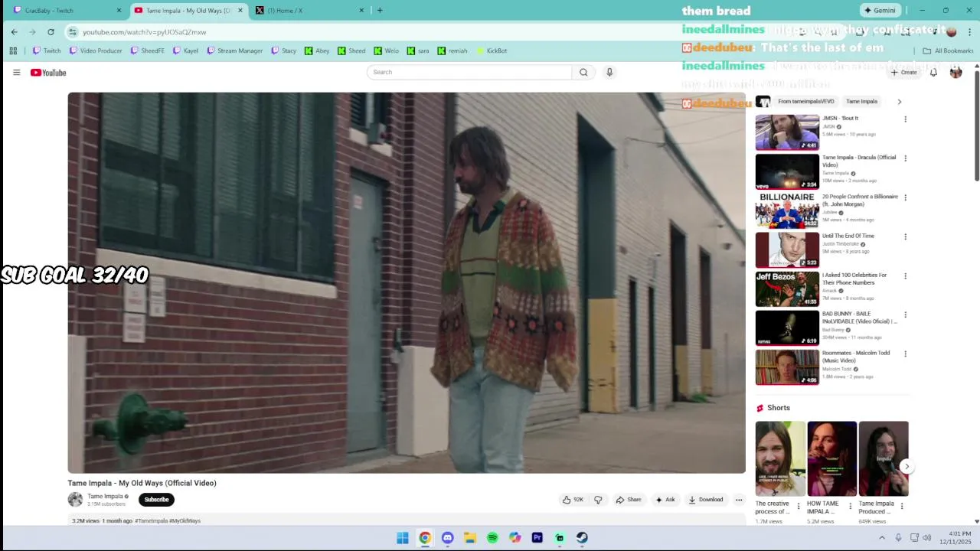Viewport: 980px width, 551px height.
Task: Open options for JMSN 'Bout It video
Action: (x=905, y=119)
